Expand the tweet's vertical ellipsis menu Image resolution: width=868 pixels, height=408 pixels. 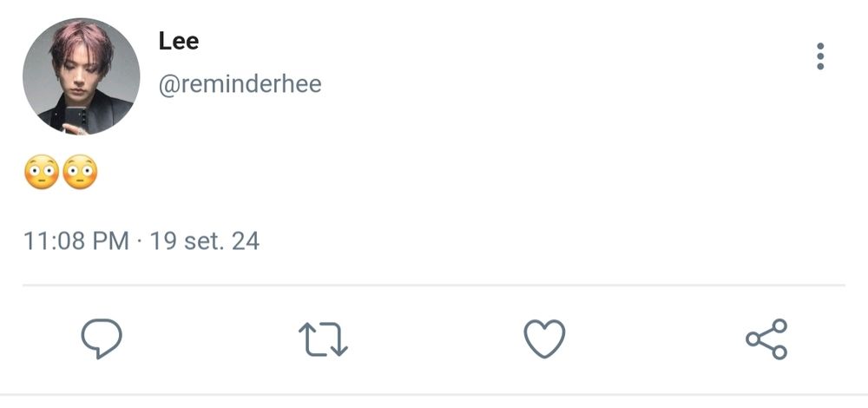[820, 56]
